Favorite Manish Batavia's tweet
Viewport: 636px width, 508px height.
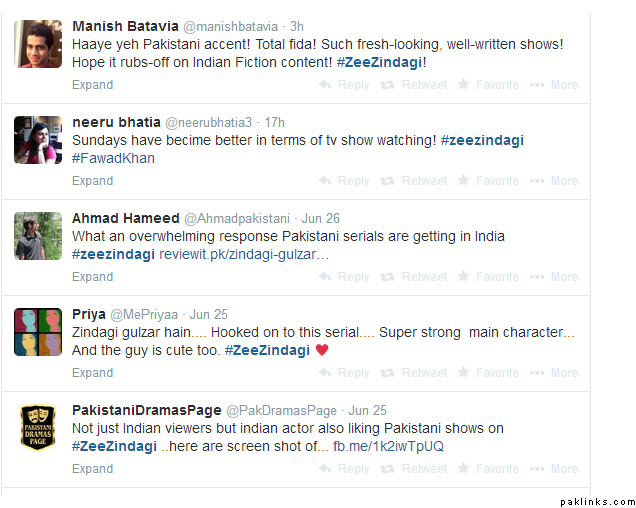(488, 85)
